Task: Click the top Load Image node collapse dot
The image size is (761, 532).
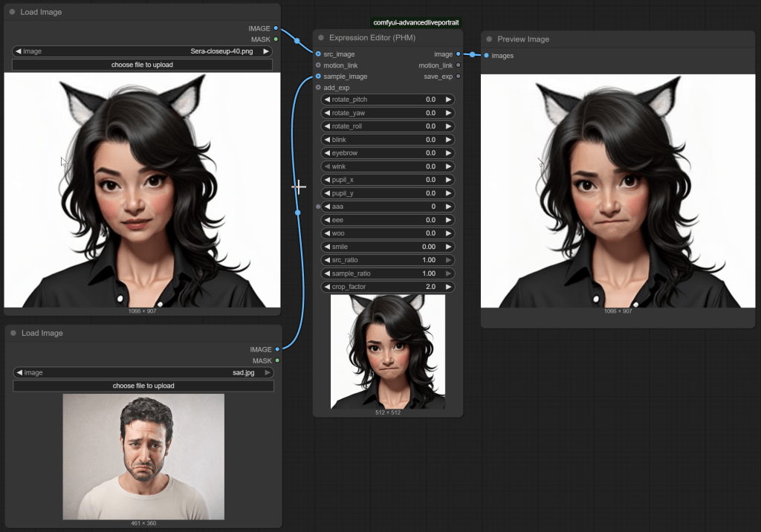Action: click(x=13, y=13)
